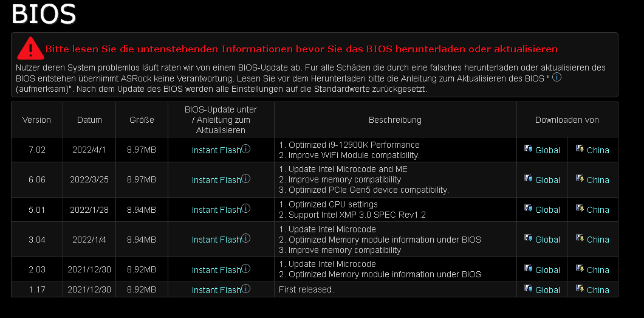Click Global download icon for version 2.03

(528, 269)
